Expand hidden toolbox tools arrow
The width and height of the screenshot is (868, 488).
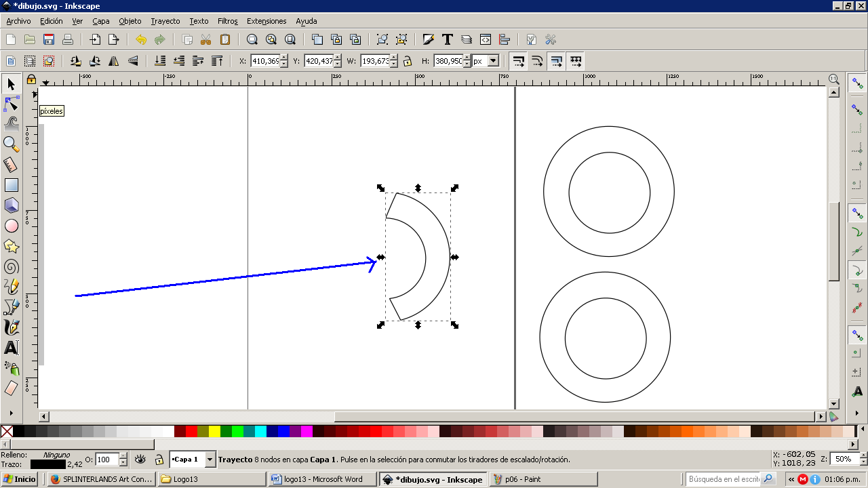pyautogui.click(x=11, y=411)
